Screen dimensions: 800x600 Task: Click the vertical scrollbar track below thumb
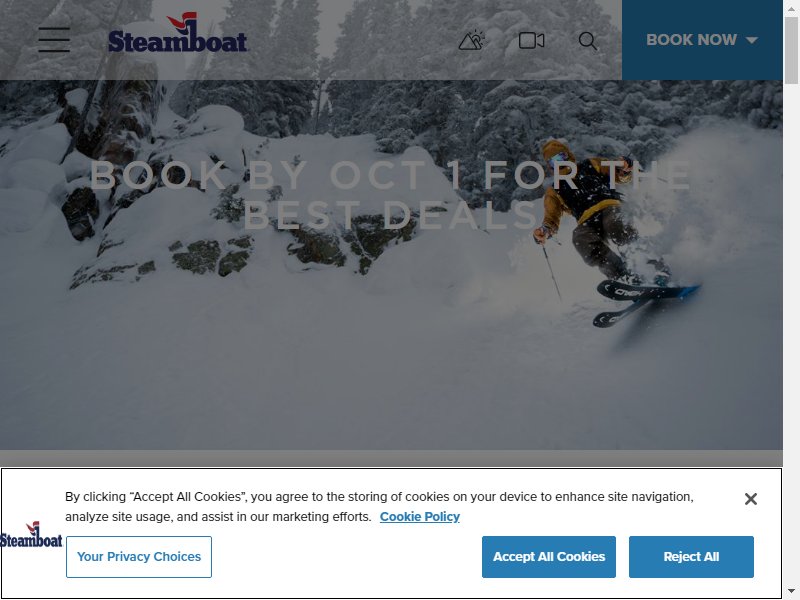click(791, 332)
